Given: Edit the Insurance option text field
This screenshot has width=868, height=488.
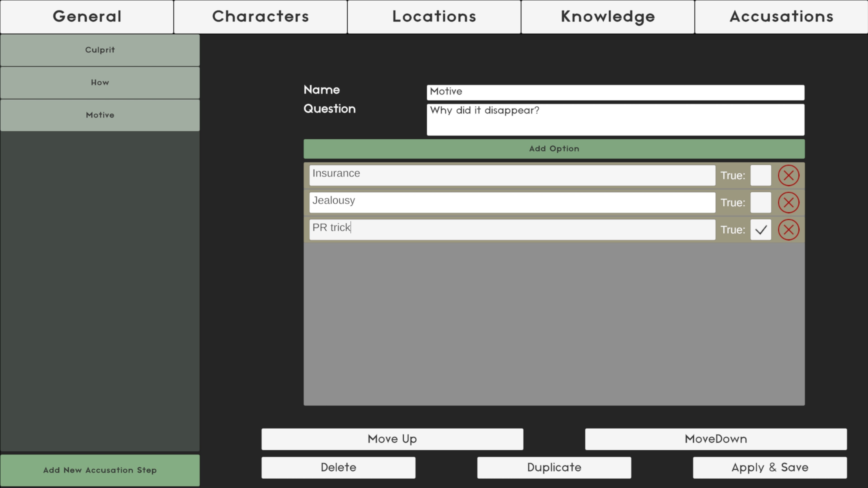Looking at the screenshot, I should pyautogui.click(x=512, y=175).
